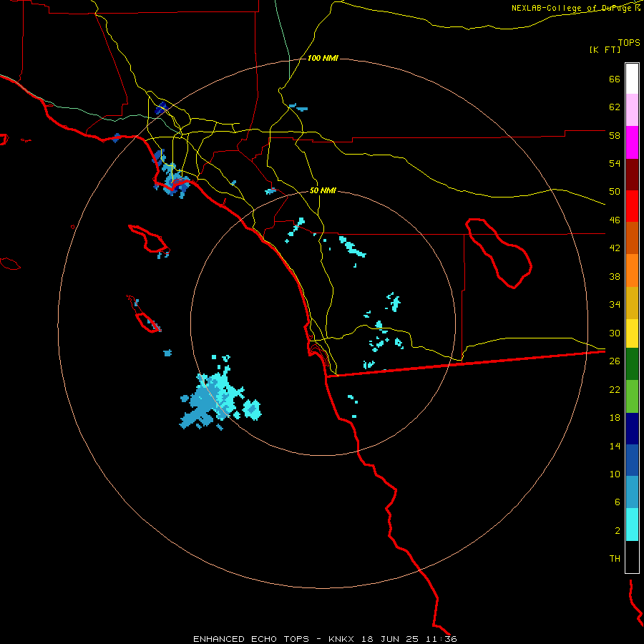644x644 pixels.
Task: Click the legend value 66
Action: (x=615, y=79)
